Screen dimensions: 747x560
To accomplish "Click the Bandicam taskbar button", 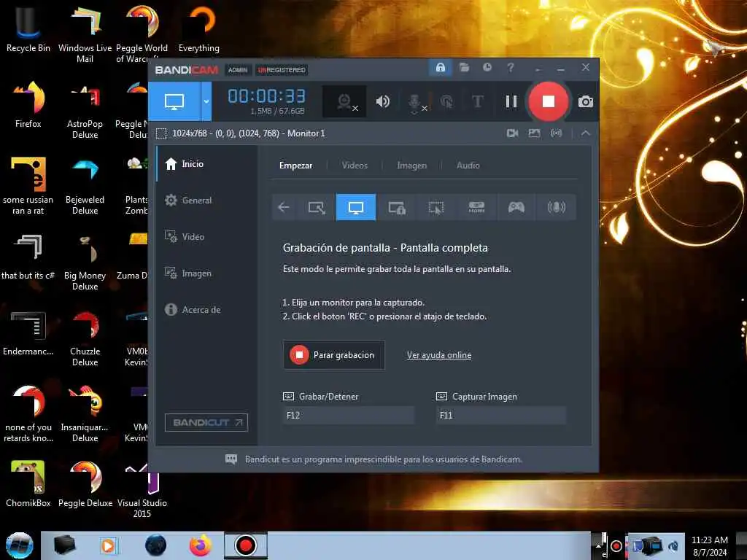I will coord(246,545).
